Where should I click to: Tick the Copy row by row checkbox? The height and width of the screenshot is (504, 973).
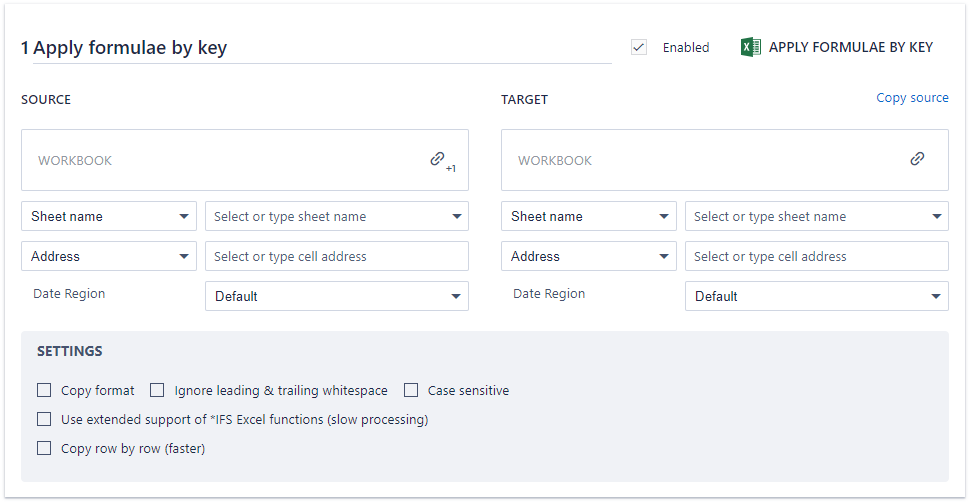click(44, 448)
